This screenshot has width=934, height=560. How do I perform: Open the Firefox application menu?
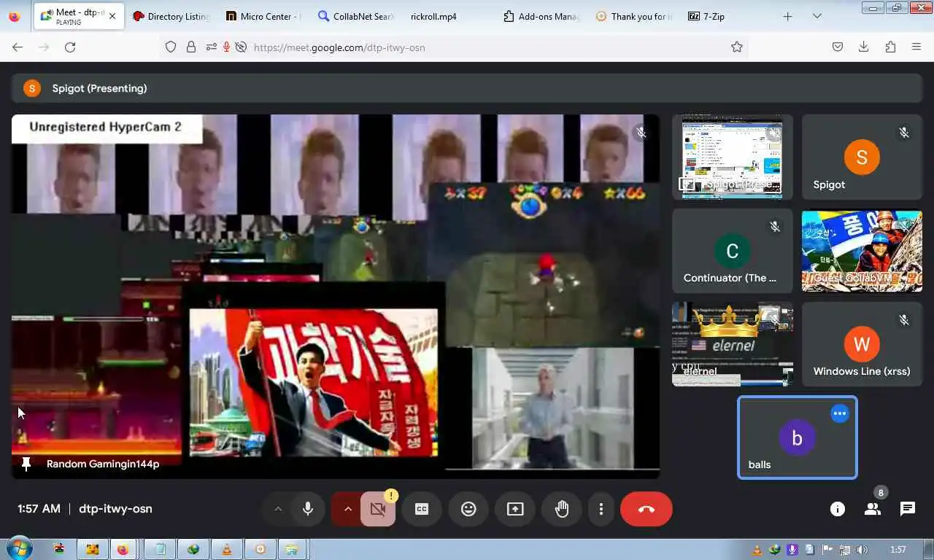click(x=916, y=47)
